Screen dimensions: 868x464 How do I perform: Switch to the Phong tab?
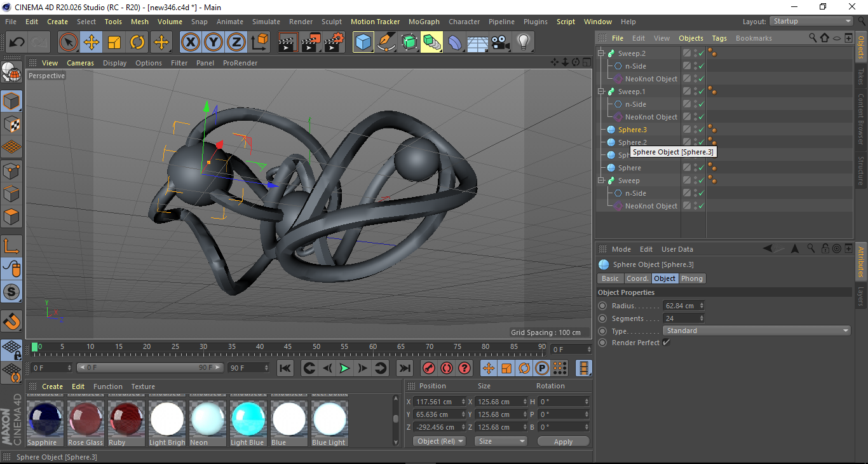pyautogui.click(x=692, y=278)
